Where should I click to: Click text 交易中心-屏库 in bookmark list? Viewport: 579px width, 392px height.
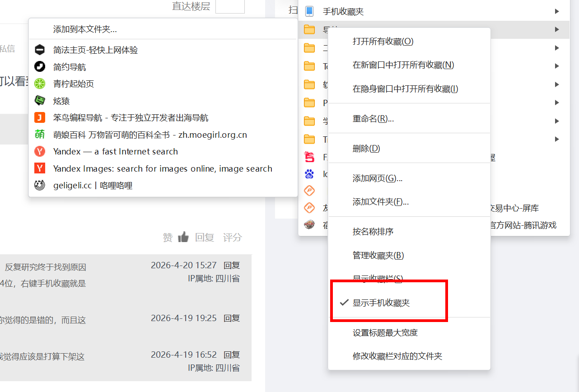coord(514,208)
